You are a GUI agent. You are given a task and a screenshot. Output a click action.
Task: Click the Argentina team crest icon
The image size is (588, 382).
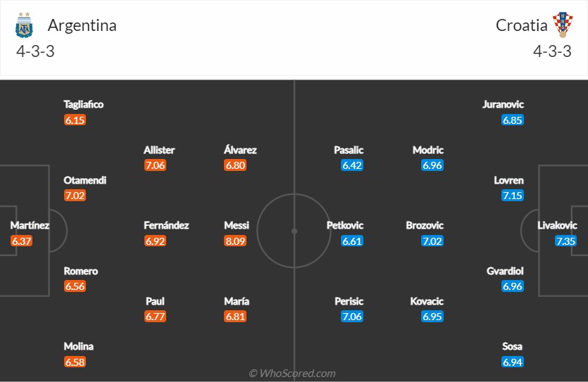tap(24, 25)
